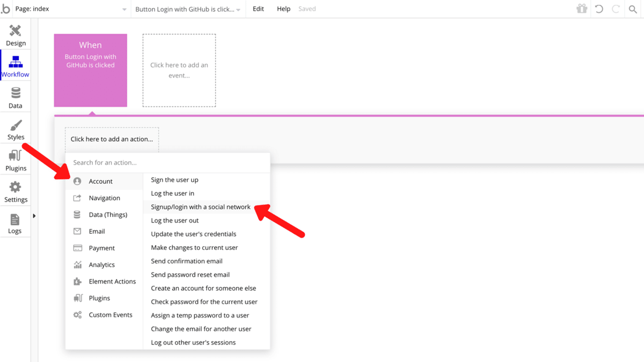This screenshot has width=644, height=362.
Task: Open the Plugins tab in sidebar
Action: click(x=16, y=160)
